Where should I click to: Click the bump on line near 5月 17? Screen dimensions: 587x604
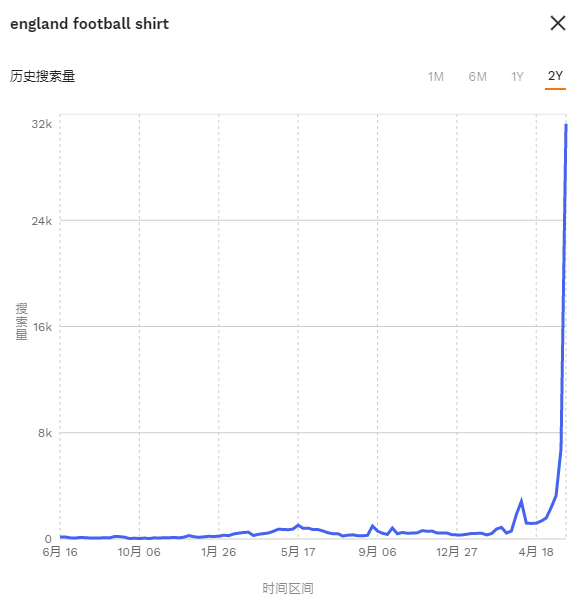(x=298, y=525)
